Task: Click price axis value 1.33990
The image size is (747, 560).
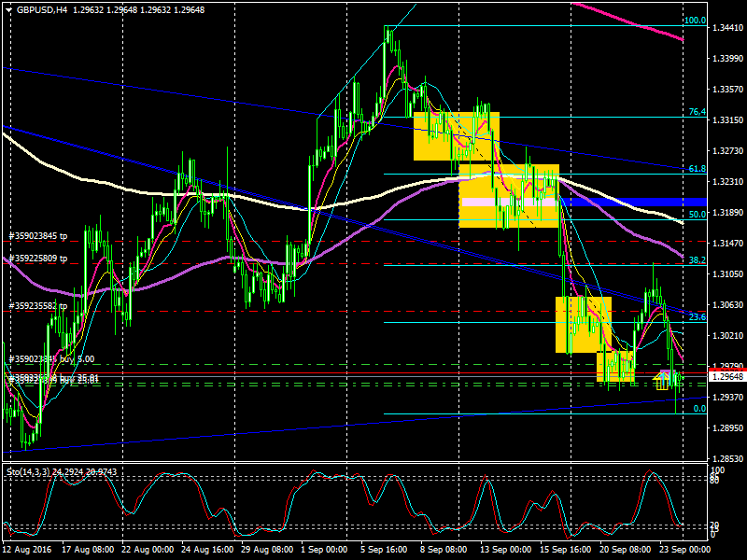Action: (727, 59)
